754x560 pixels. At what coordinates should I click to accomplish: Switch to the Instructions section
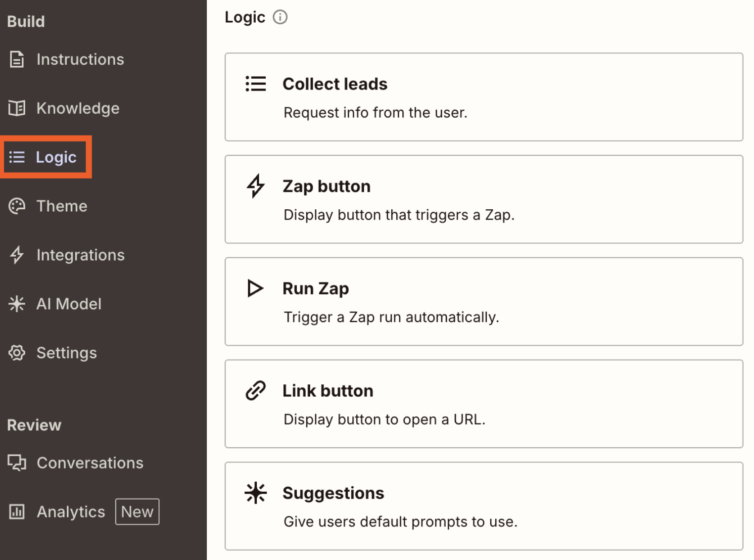80,59
